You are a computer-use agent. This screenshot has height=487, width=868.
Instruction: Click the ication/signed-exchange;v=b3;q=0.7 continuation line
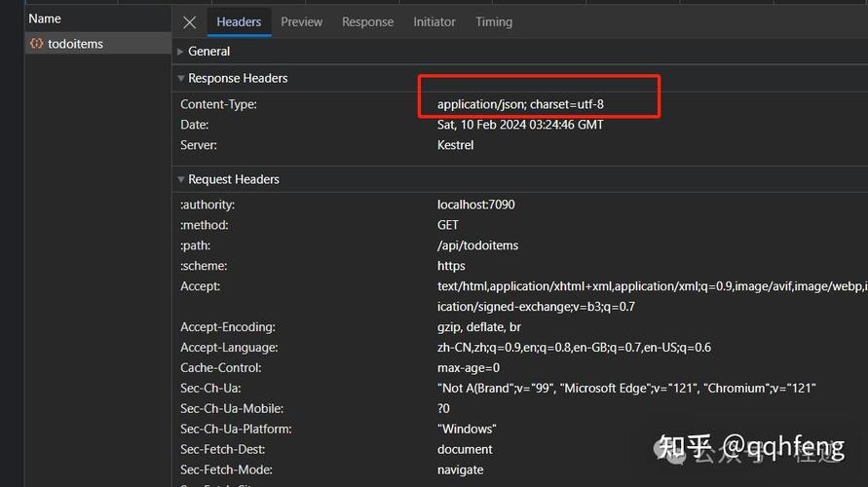[x=536, y=307]
